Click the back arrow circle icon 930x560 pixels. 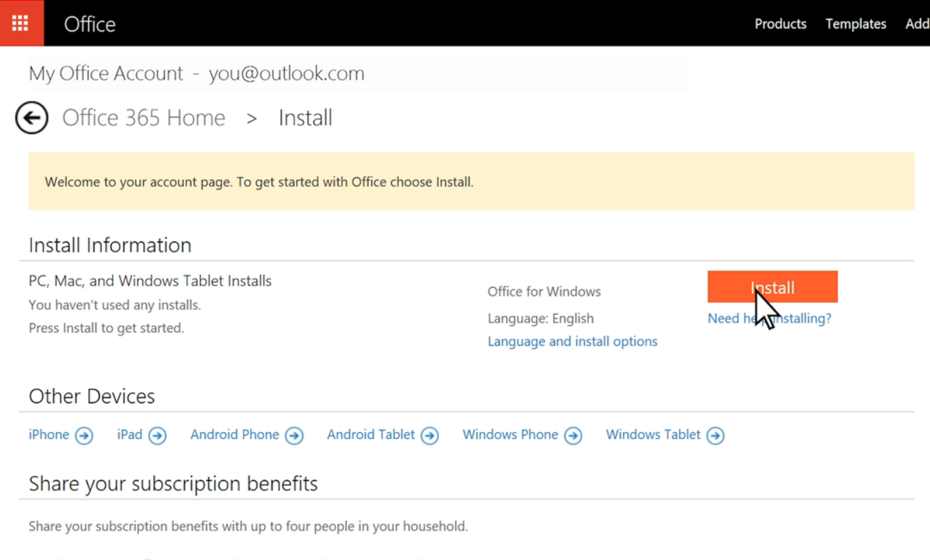pos(32,118)
